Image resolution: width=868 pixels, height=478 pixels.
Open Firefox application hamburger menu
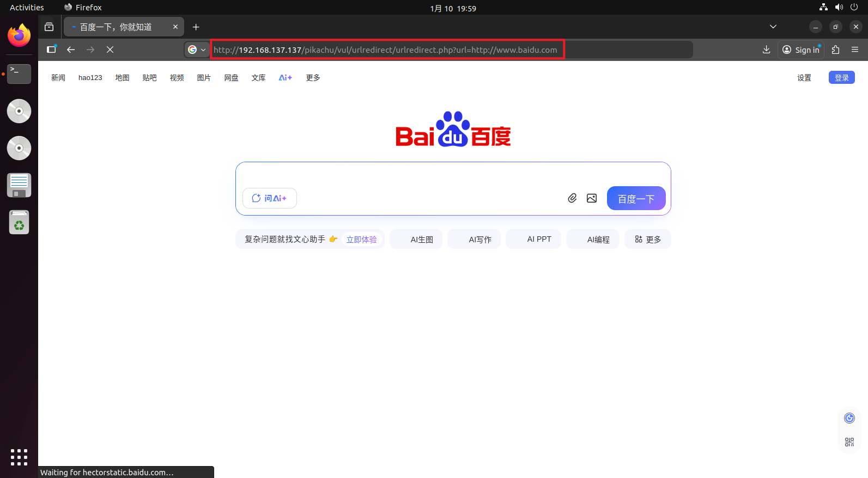(x=855, y=50)
